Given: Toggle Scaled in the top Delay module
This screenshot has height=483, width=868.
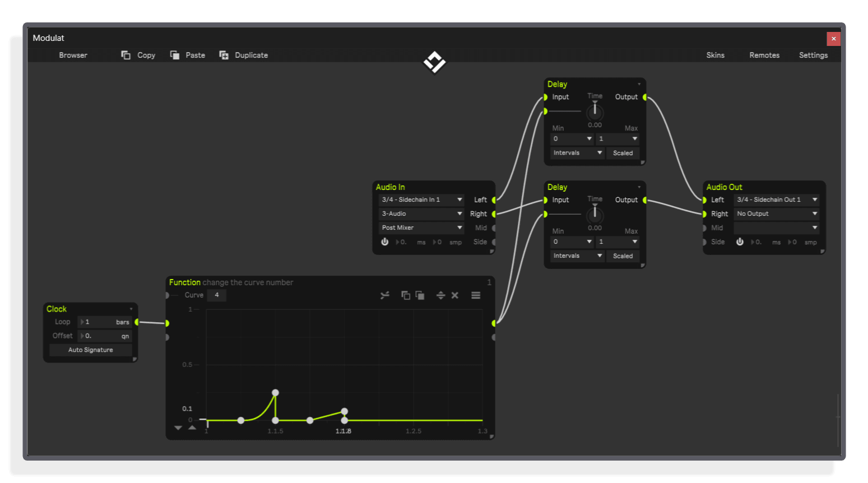Looking at the screenshot, I should [623, 153].
